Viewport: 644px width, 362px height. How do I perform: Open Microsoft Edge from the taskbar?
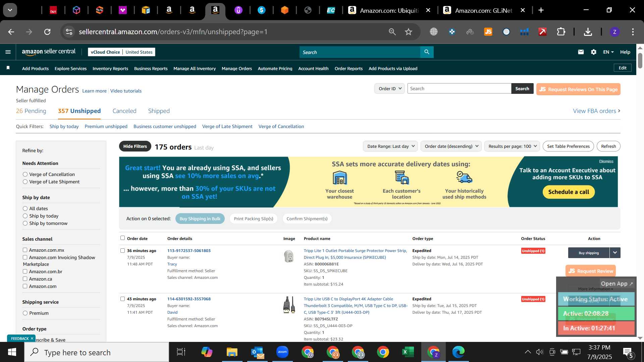458,352
